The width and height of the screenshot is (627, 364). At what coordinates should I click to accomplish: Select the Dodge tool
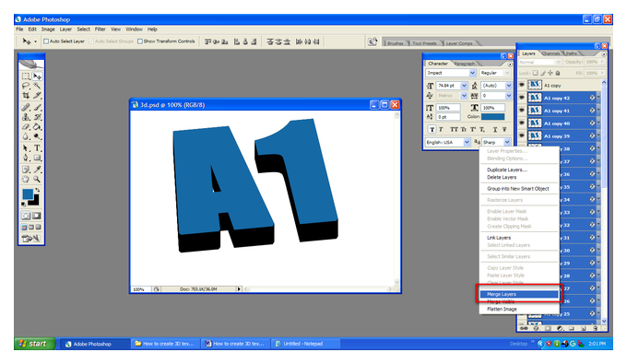pyautogui.click(x=37, y=136)
